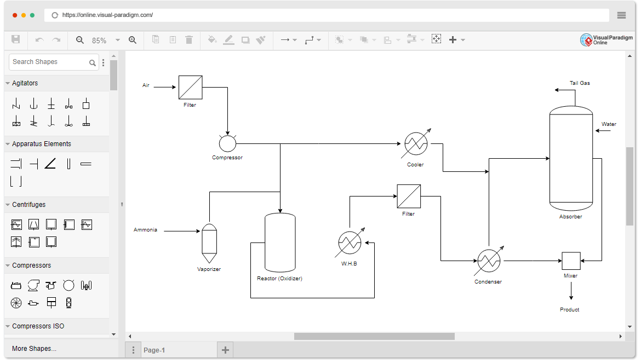Click the Fit selection icon
641x364 pixels.
click(436, 39)
